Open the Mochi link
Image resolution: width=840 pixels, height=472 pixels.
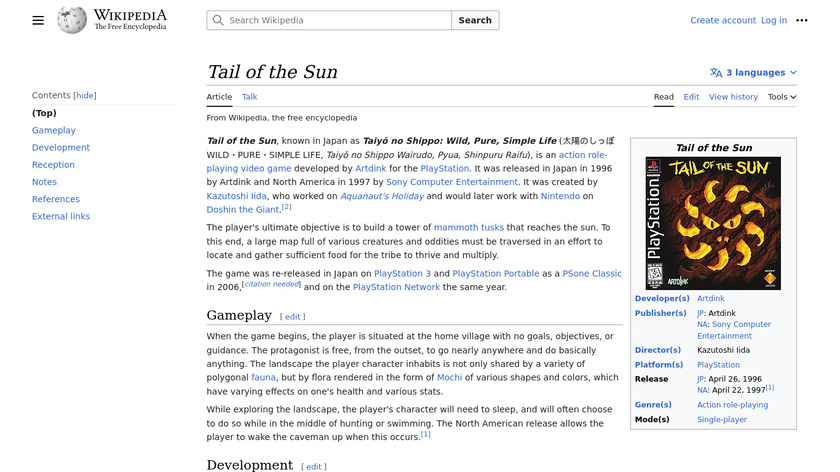coord(449,378)
